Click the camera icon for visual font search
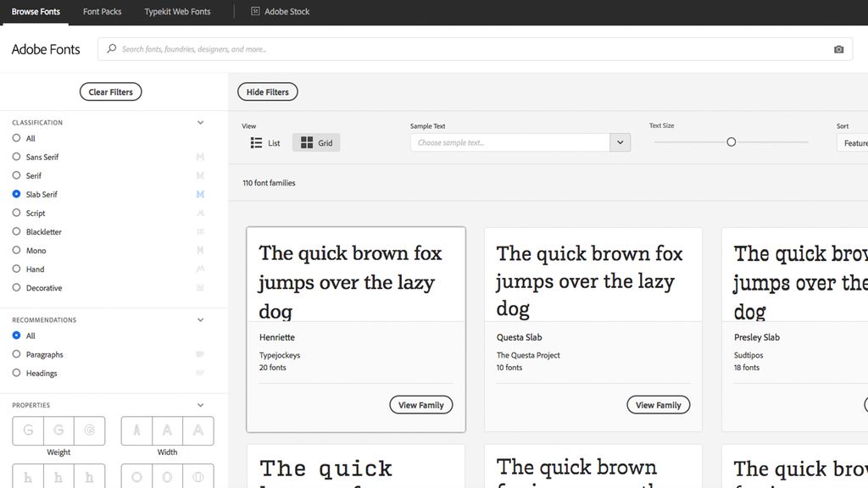Image resolution: width=868 pixels, height=488 pixels. [x=838, y=49]
